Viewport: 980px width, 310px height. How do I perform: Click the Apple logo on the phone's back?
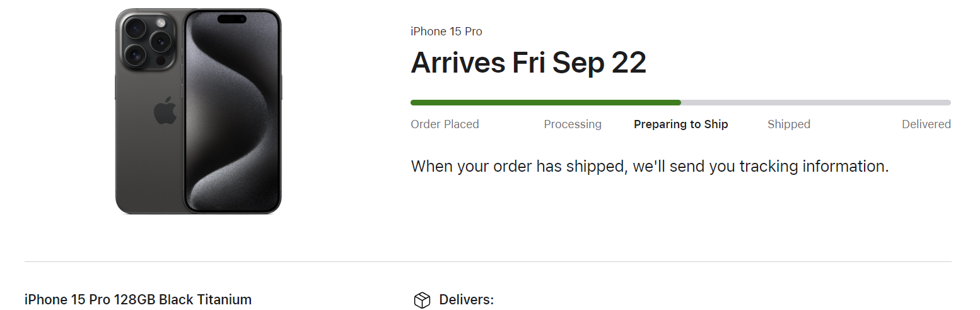(165, 112)
